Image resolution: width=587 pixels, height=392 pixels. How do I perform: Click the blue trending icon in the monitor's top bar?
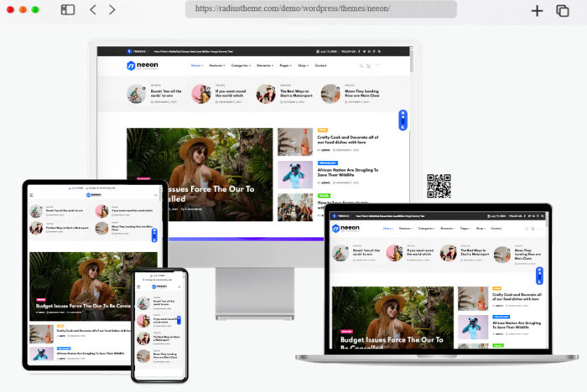tap(129, 52)
